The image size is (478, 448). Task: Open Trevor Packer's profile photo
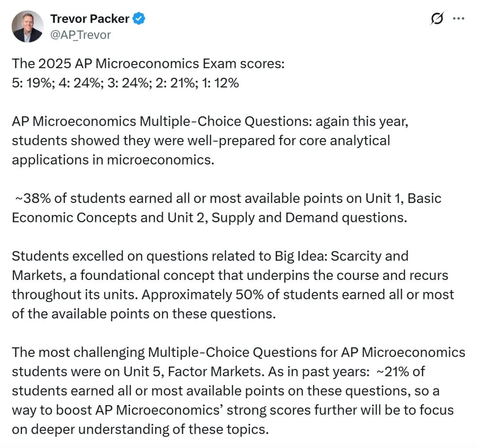coord(27,27)
